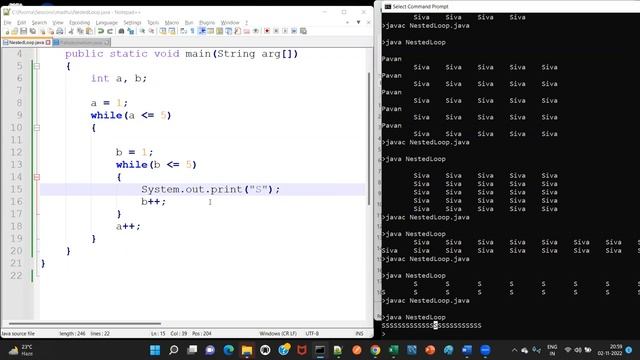The width and height of the screenshot is (640, 360).
Task: Redo with the green right arrow icon
Action: coord(110,31)
